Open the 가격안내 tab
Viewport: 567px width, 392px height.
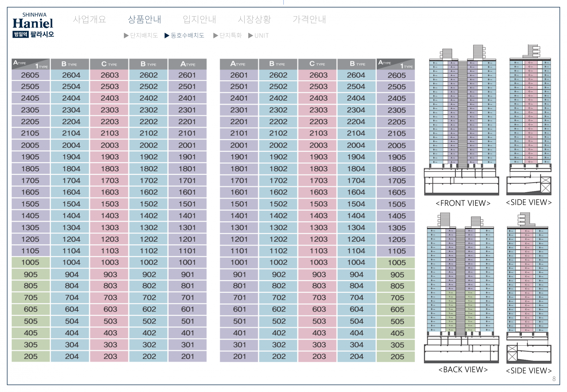(309, 19)
